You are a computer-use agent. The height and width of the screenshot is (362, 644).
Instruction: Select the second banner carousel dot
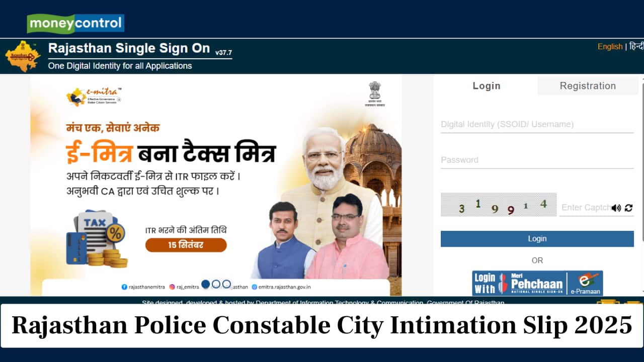216,284
